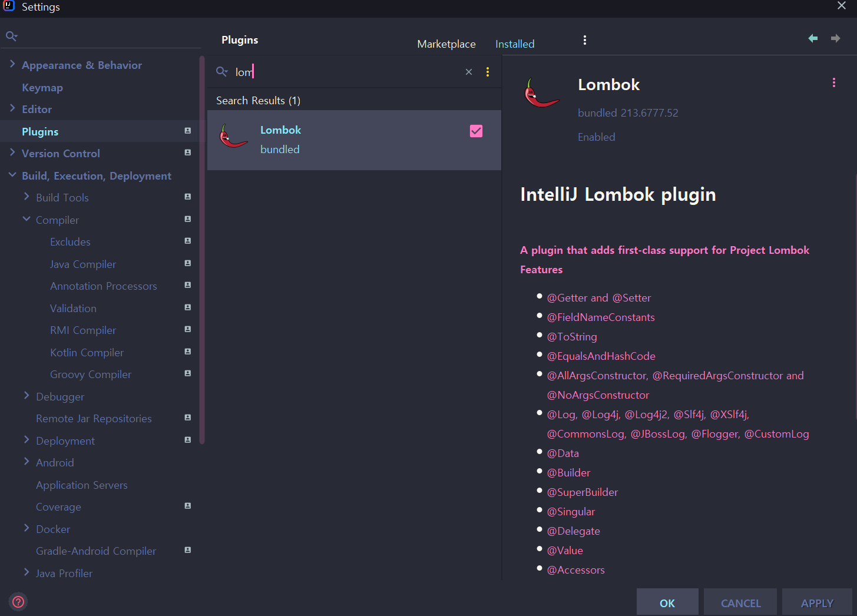Open Application Servers settings
This screenshot has width=857, height=616.
pos(82,485)
